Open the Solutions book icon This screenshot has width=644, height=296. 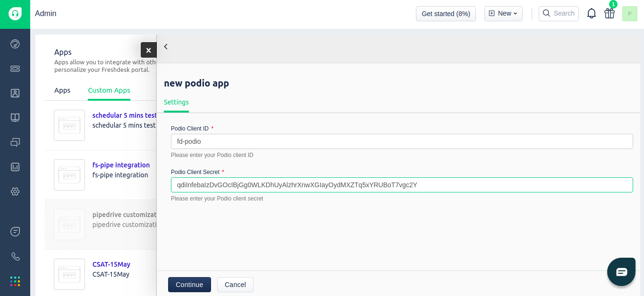point(15,118)
